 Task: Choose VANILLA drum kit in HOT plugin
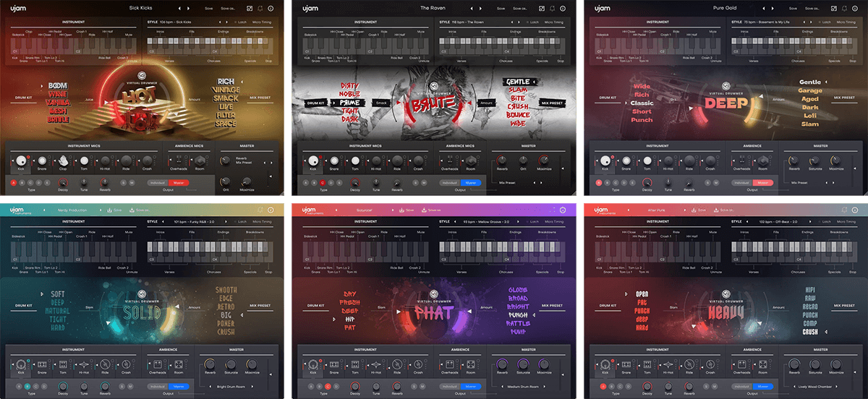(x=57, y=103)
